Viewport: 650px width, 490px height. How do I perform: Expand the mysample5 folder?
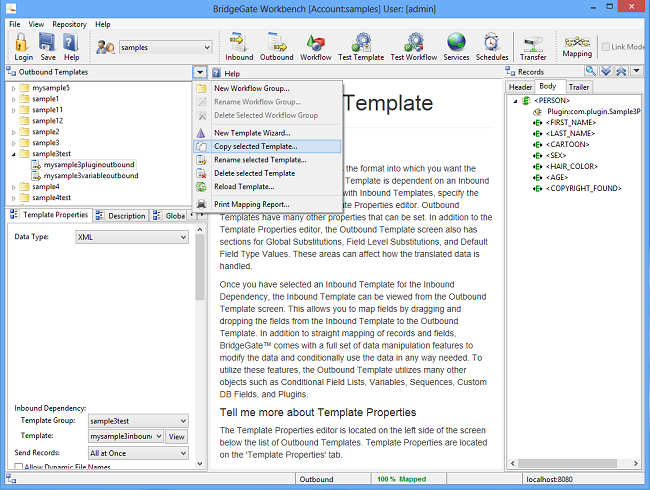tap(13, 88)
